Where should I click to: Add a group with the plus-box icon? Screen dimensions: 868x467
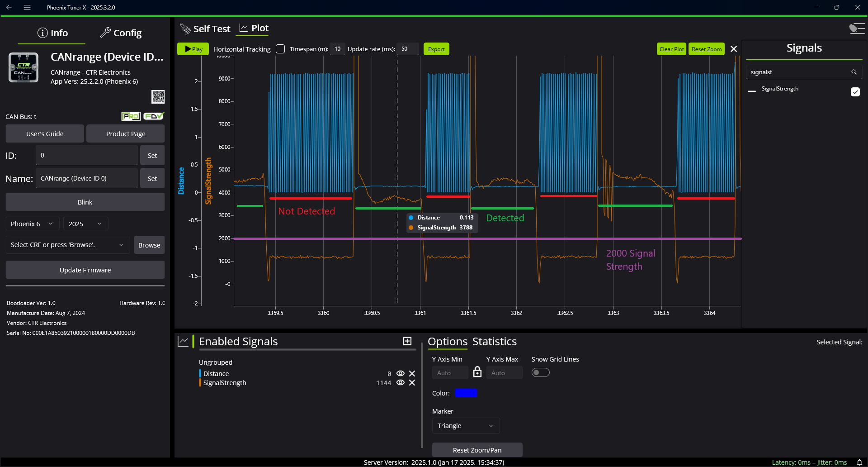tap(407, 341)
